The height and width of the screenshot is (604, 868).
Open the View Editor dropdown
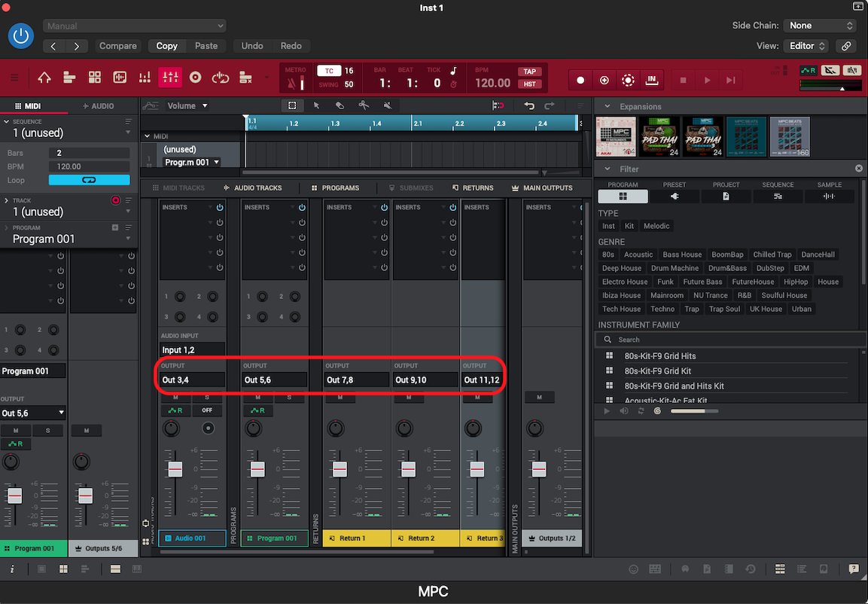coord(806,46)
